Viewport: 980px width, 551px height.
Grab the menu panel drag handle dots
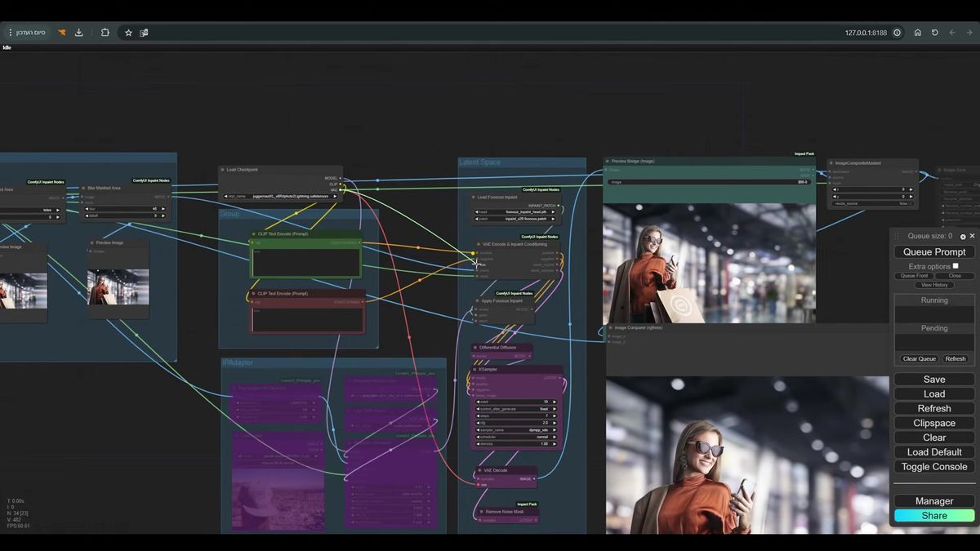(897, 236)
